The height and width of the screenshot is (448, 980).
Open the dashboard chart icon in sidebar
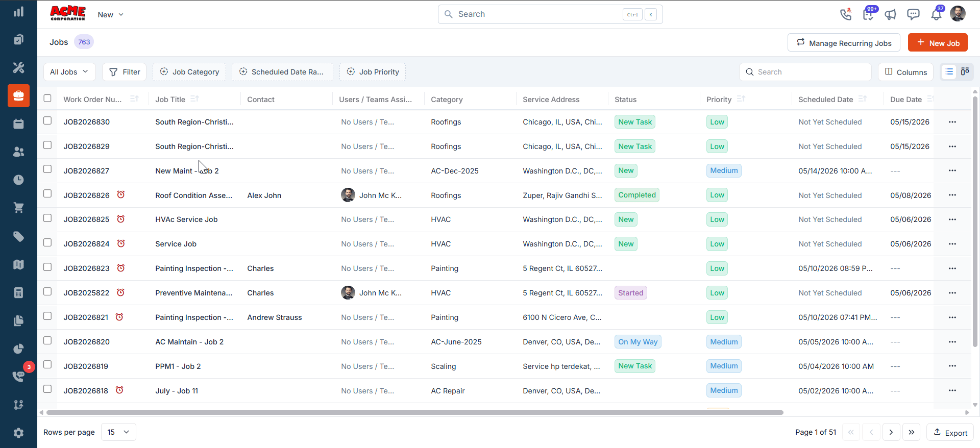(18, 12)
